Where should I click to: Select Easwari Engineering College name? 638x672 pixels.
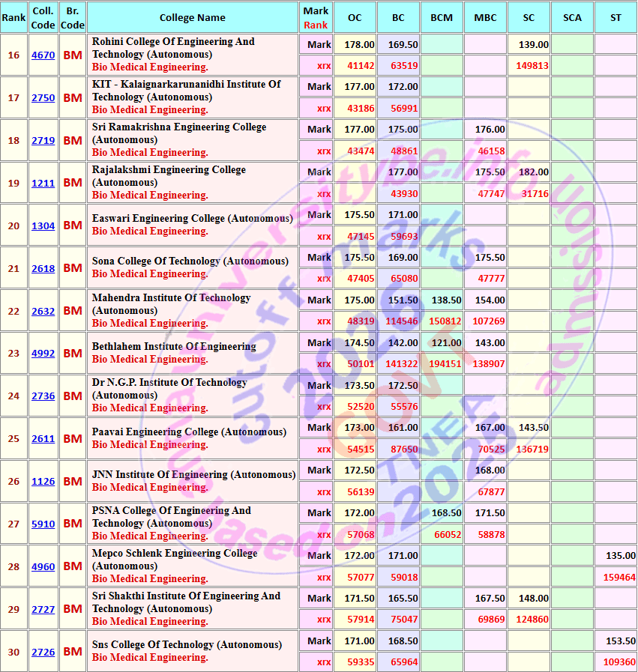click(x=193, y=218)
